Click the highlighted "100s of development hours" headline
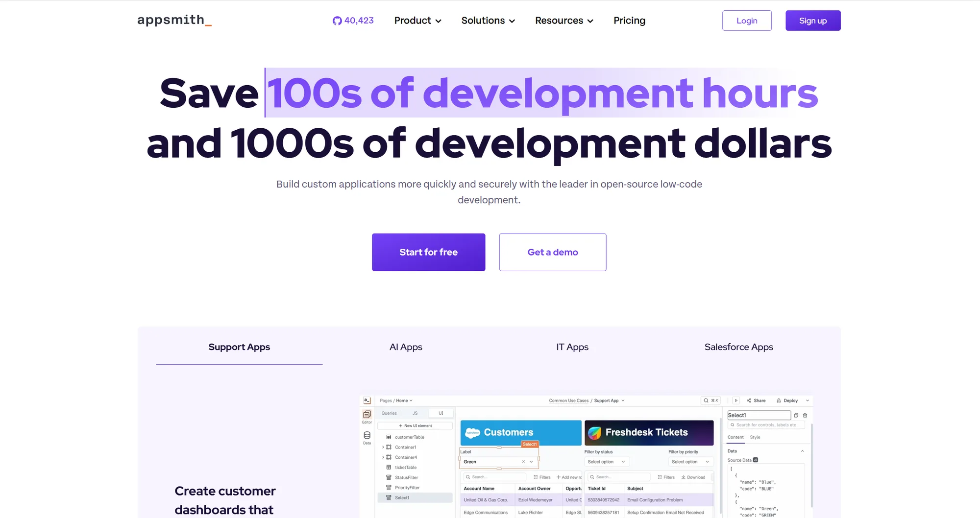980x518 pixels. 543,93
